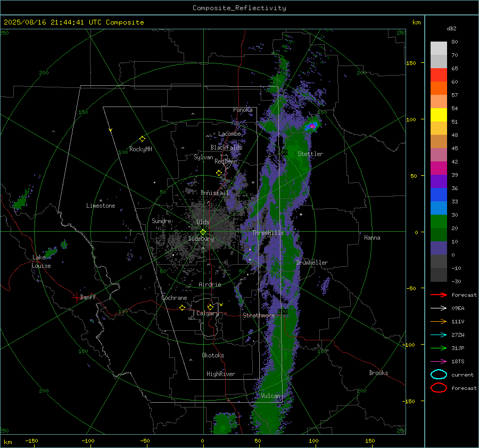The height and width of the screenshot is (448, 479).
Task: Click the Sylvan label on map
Action: pos(203,157)
